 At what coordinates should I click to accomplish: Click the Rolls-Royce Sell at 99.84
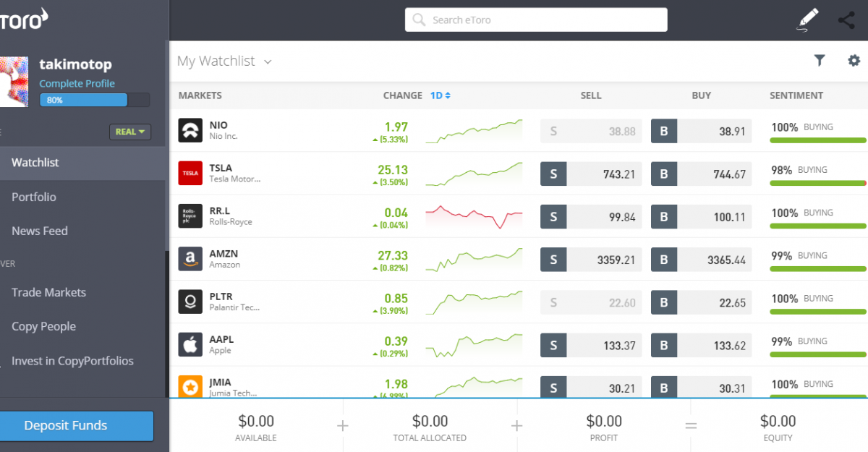591,216
